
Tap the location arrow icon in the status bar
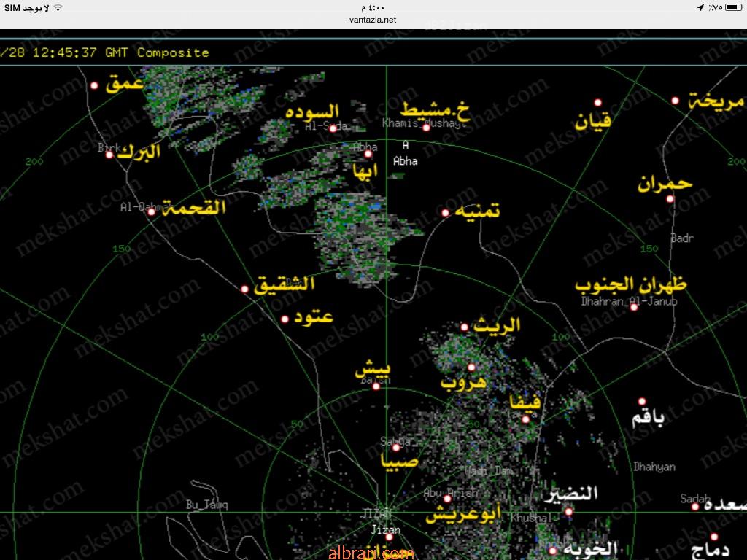tap(700, 7)
